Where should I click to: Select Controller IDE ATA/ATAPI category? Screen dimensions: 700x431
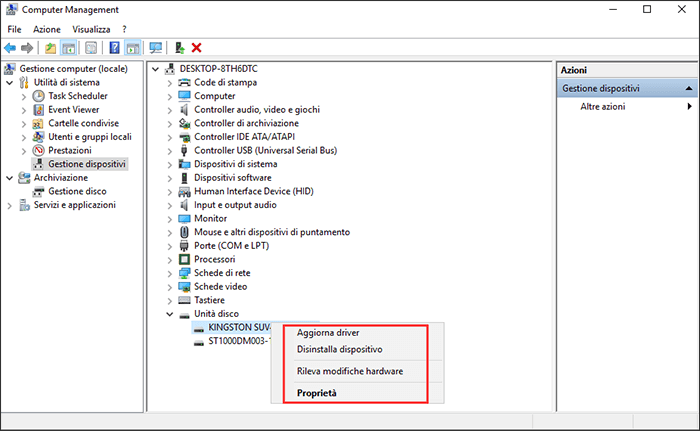point(245,137)
